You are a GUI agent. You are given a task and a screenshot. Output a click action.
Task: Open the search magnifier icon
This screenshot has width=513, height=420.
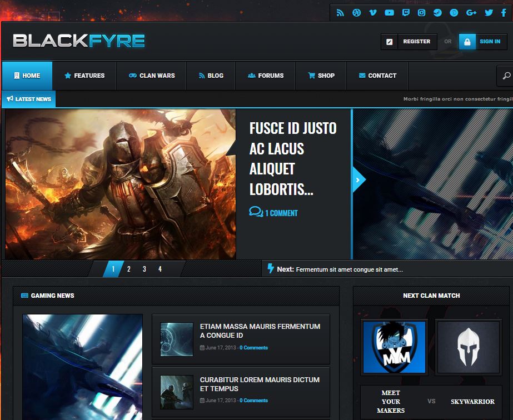pyautogui.click(x=506, y=76)
